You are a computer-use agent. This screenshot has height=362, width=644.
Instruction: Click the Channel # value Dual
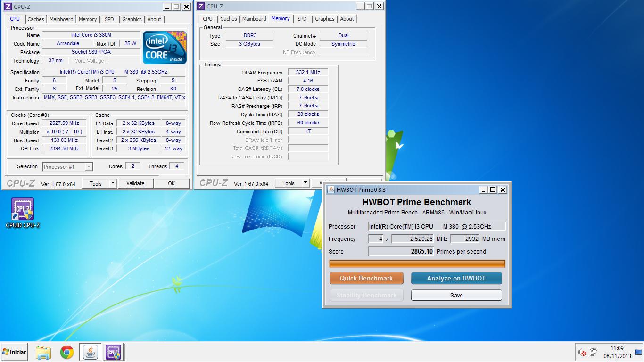click(x=343, y=35)
